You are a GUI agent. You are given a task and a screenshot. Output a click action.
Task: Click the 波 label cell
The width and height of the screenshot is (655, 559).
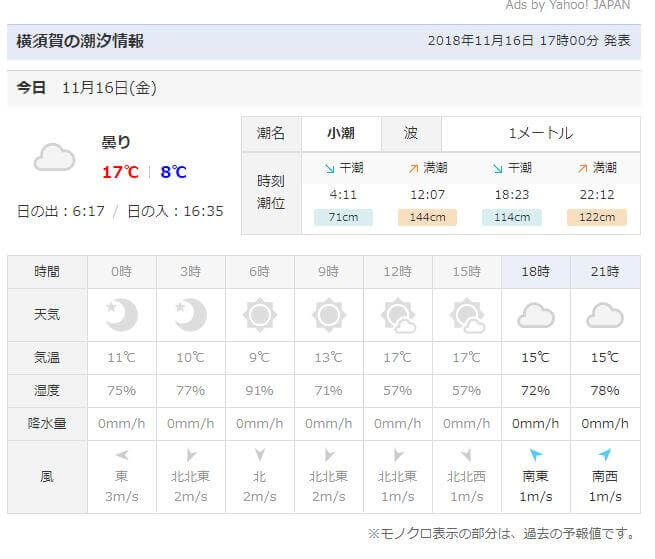pyautogui.click(x=411, y=134)
